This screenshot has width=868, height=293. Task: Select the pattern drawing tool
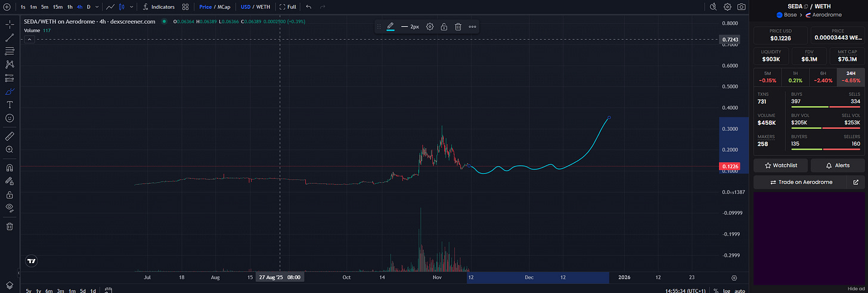coord(10,64)
